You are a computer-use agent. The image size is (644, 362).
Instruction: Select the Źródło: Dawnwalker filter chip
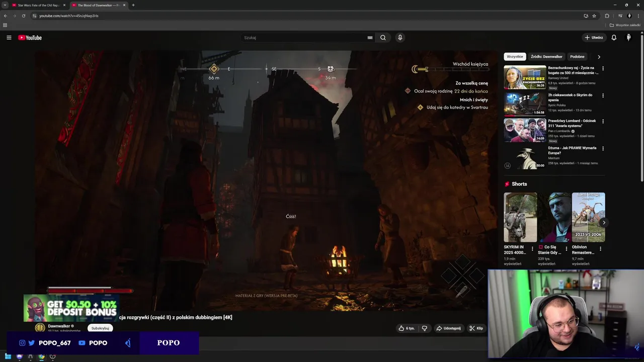coord(546,57)
